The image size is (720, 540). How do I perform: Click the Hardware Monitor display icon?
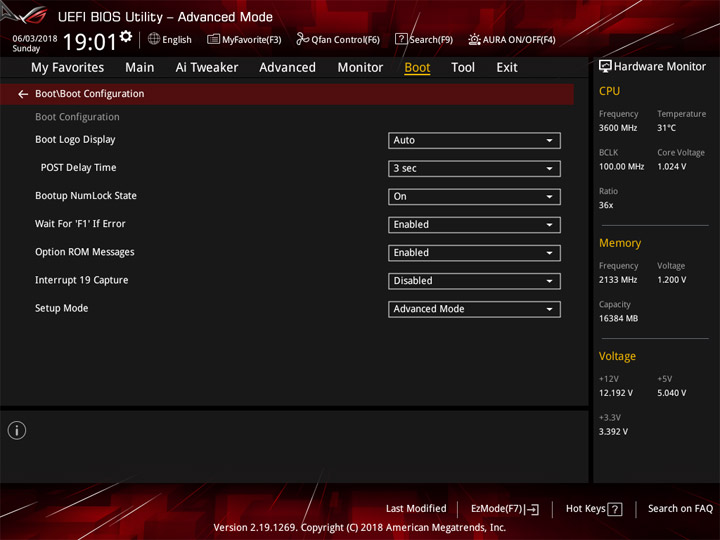tap(605, 67)
